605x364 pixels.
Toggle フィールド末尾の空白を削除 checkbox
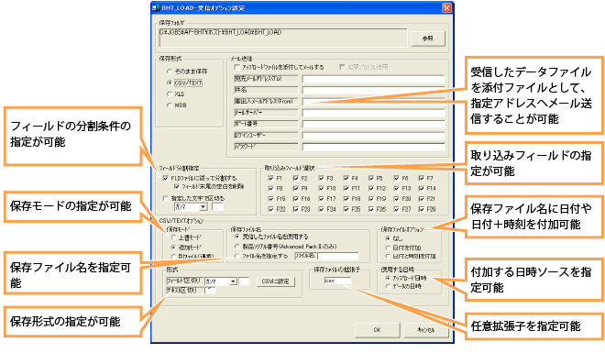(x=176, y=186)
